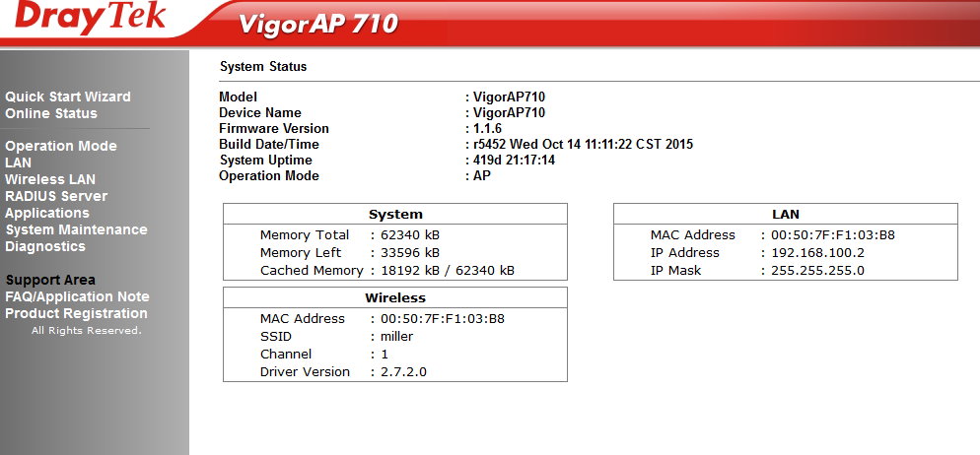Click the VigorAP 710 banner title
980x455 pixels.
(x=318, y=25)
